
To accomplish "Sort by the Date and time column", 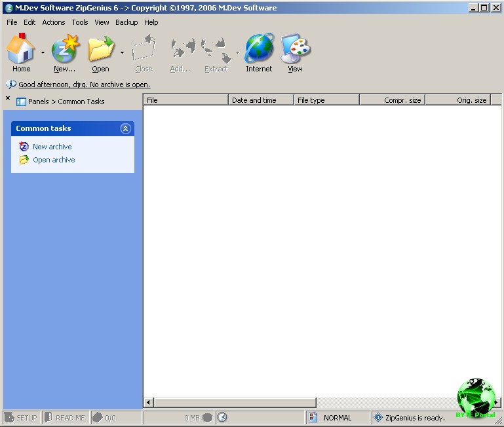I will [261, 100].
